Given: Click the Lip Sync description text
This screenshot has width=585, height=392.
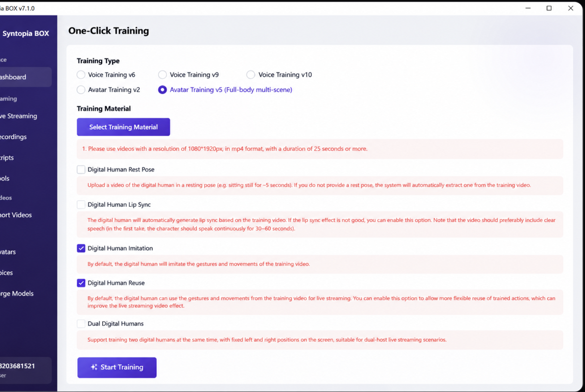Looking at the screenshot, I should (321, 224).
